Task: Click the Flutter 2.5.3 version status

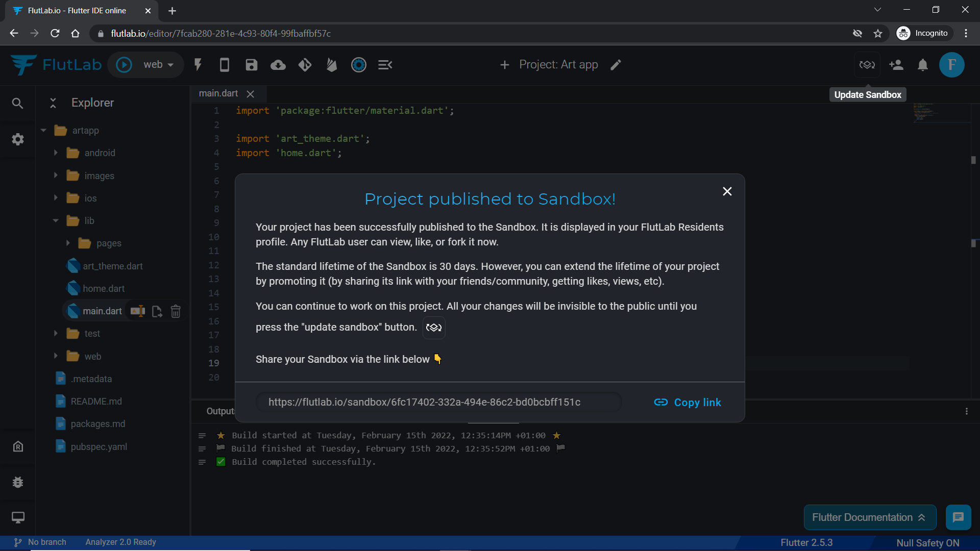Action: (806, 543)
